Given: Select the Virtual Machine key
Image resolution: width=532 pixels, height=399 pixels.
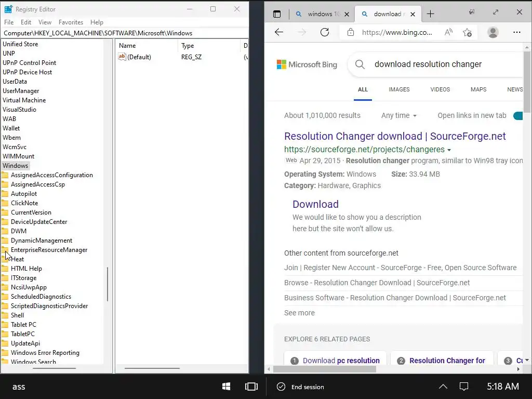Looking at the screenshot, I should (x=24, y=100).
